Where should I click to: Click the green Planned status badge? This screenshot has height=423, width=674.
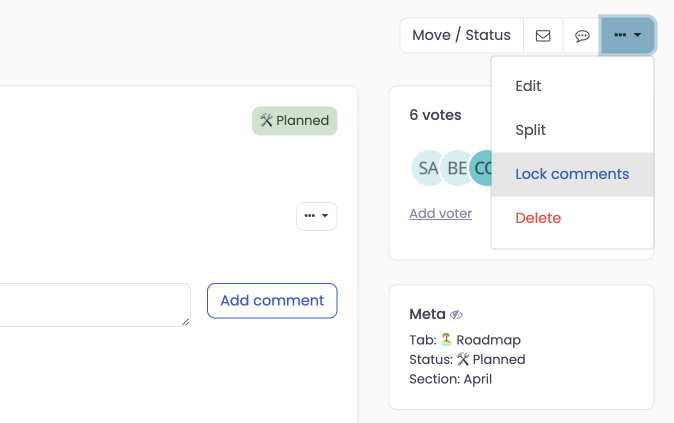tap(295, 121)
